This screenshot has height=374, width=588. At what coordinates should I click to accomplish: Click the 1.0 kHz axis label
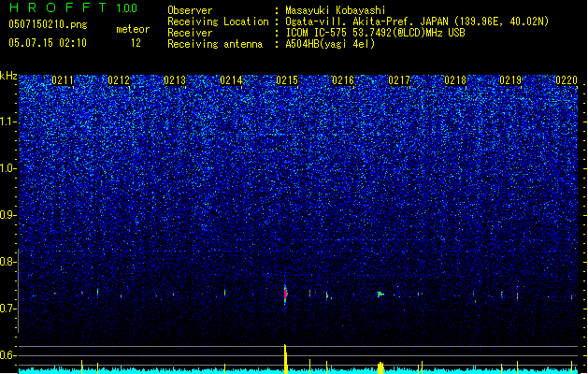coord(8,169)
